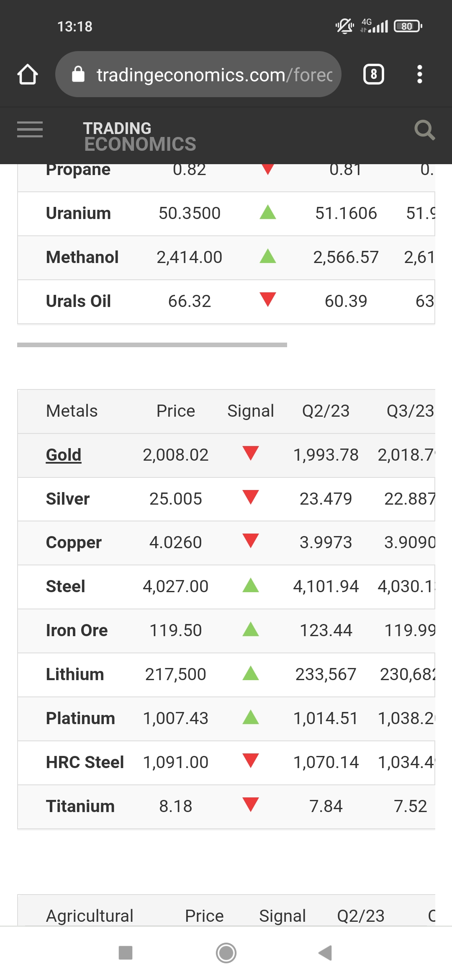This screenshot has height=980, width=452.
Task: Open the tab switcher showing 8 tabs
Action: pyautogui.click(x=373, y=75)
